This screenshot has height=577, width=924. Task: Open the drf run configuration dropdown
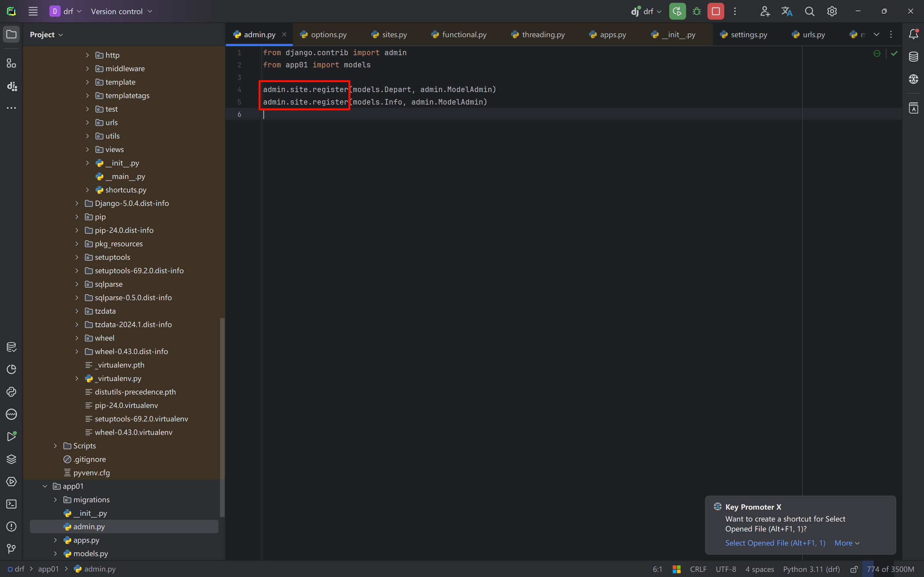[x=648, y=12]
